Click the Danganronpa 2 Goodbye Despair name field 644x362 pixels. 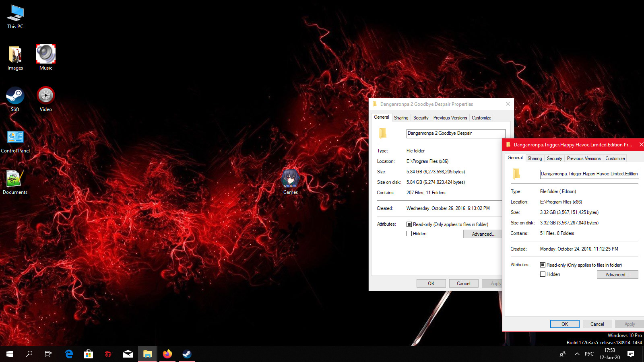coord(455,133)
